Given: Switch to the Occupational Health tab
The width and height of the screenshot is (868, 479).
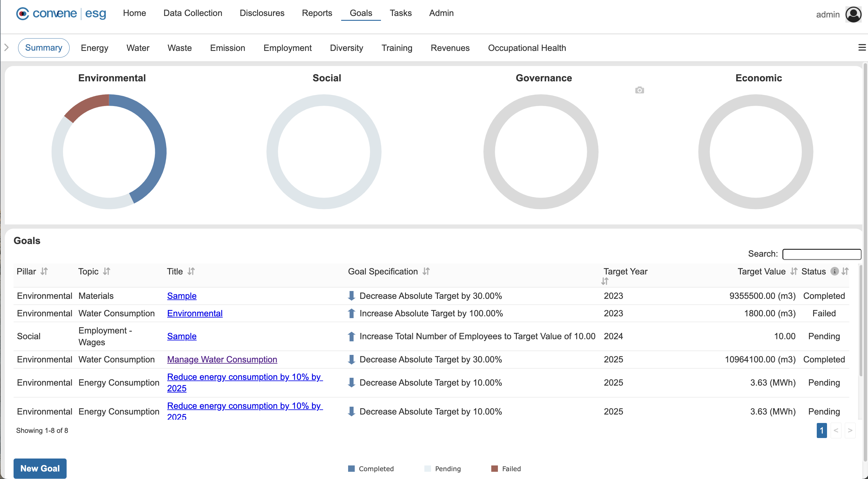Looking at the screenshot, I should (527, 48).
